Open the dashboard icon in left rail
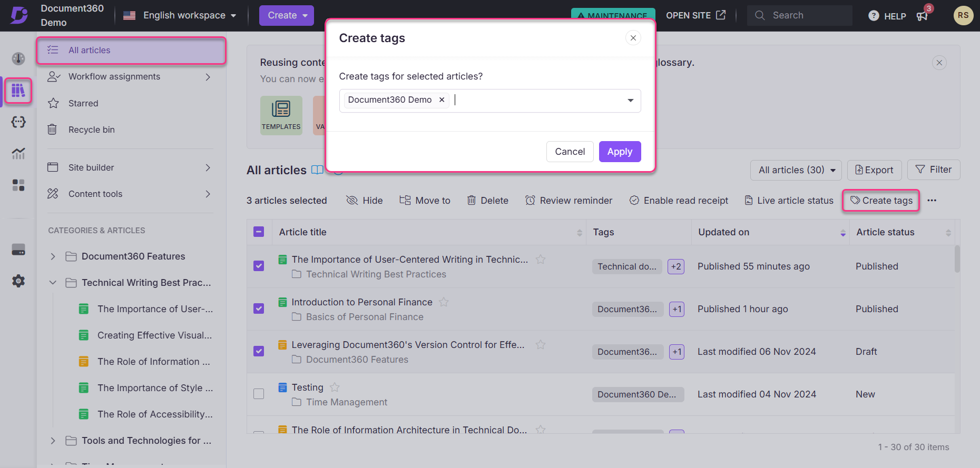 coord(18,58)
